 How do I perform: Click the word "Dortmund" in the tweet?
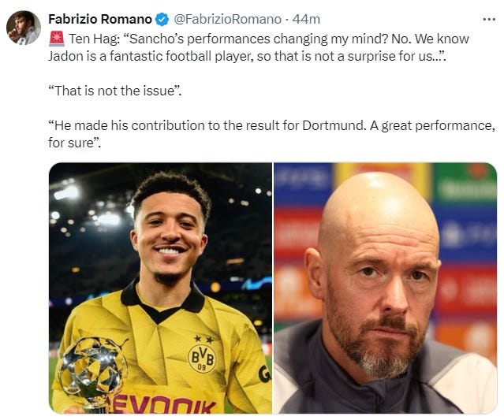pyautogui.click(x=334, y=125)
